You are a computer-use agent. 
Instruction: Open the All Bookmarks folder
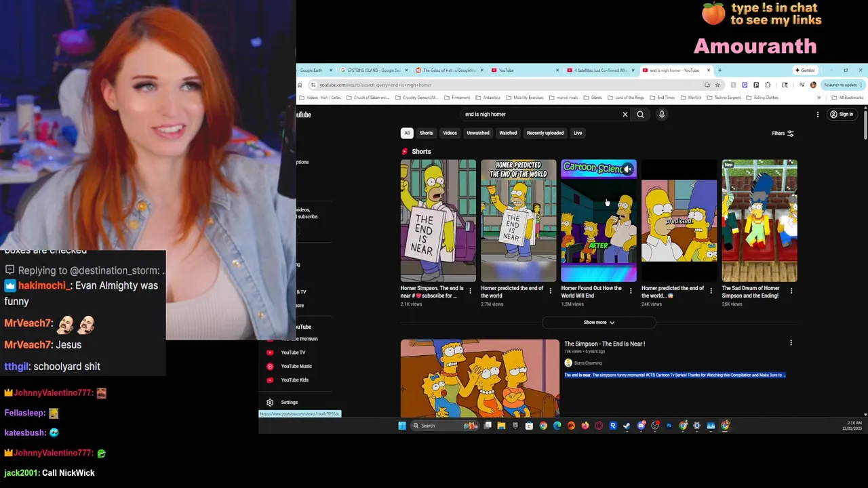(x=847, y=98)
